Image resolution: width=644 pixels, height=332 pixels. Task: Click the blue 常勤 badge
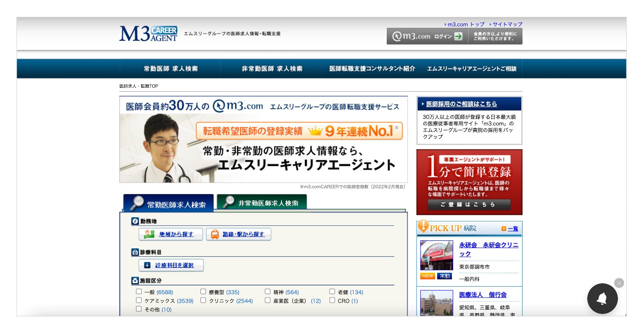[445, 276]
